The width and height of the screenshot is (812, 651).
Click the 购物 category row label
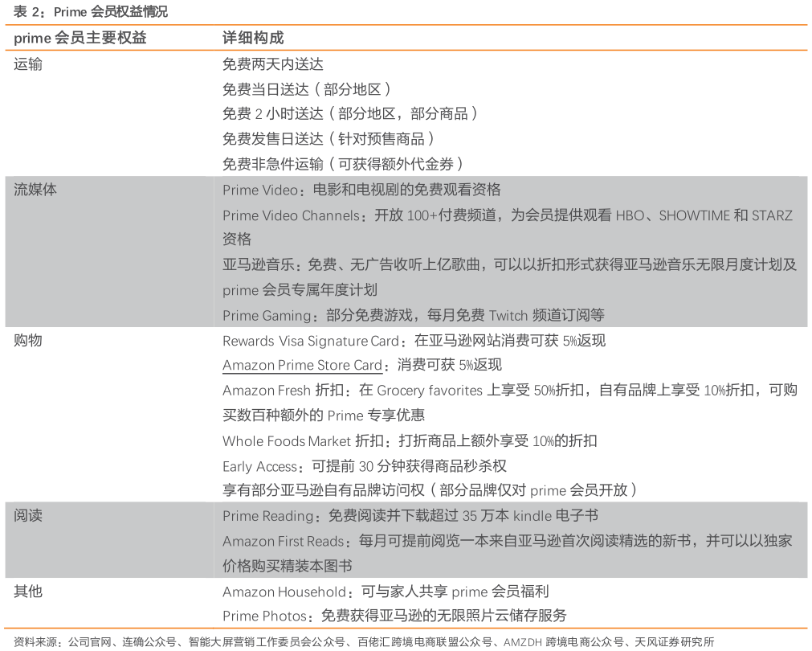pos(27,341)
